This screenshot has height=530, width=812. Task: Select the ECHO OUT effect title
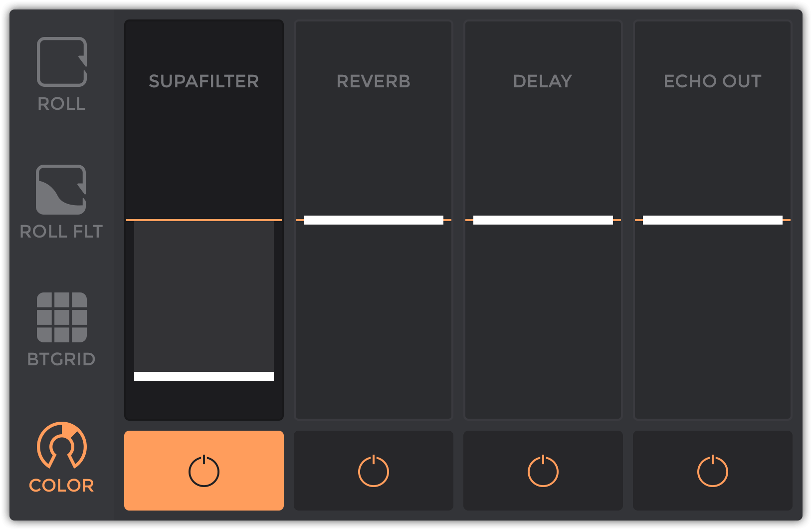[713, 81]
